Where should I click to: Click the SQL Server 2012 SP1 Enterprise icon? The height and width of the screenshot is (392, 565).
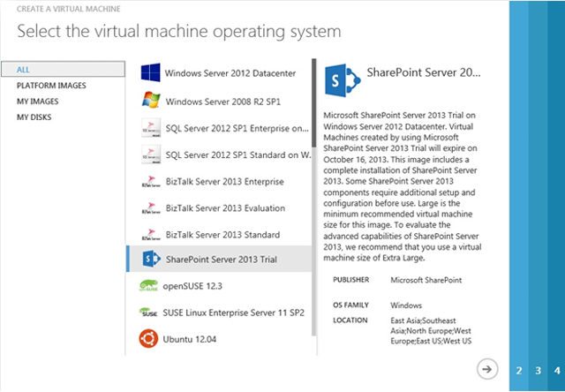pos(151,127)
